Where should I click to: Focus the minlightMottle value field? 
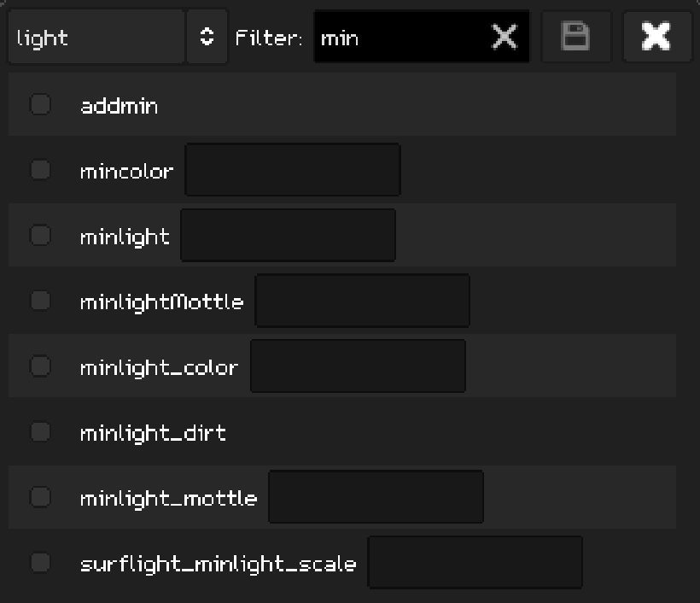[x=363, y=301]
